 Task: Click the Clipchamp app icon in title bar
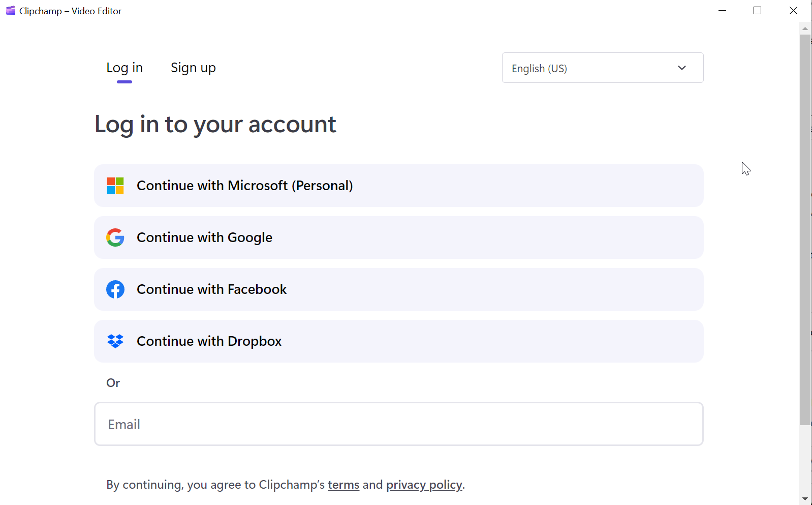tap(10, 11)
